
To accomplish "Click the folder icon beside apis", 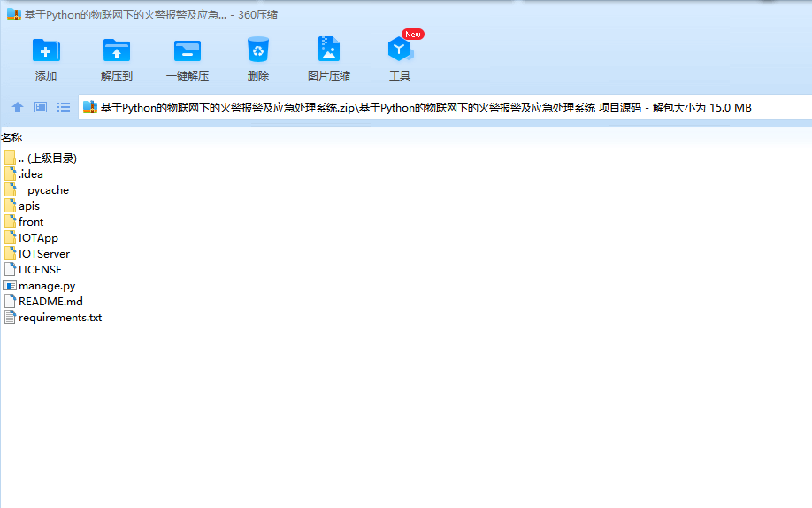I will click(10, 205).
